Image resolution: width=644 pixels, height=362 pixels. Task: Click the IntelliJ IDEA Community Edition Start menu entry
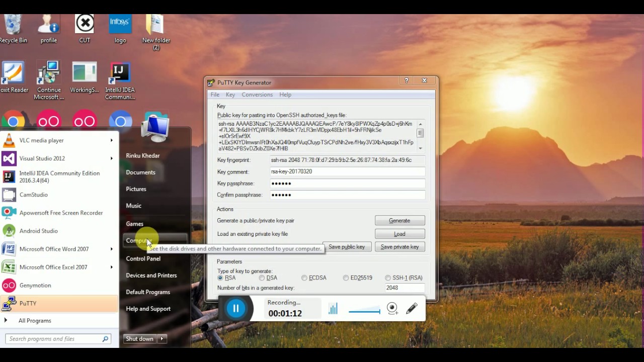[59, 176]
